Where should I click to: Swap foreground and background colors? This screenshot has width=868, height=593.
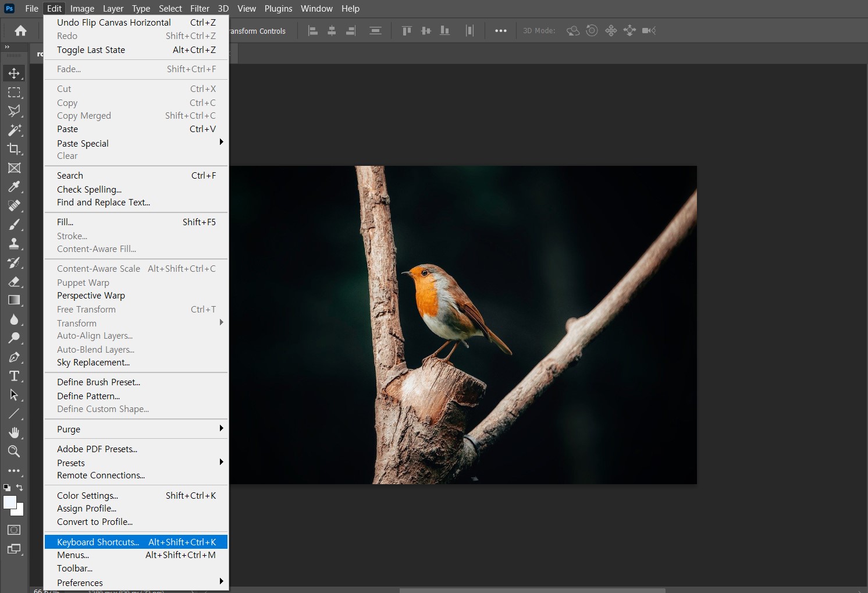tap(20, 488)
